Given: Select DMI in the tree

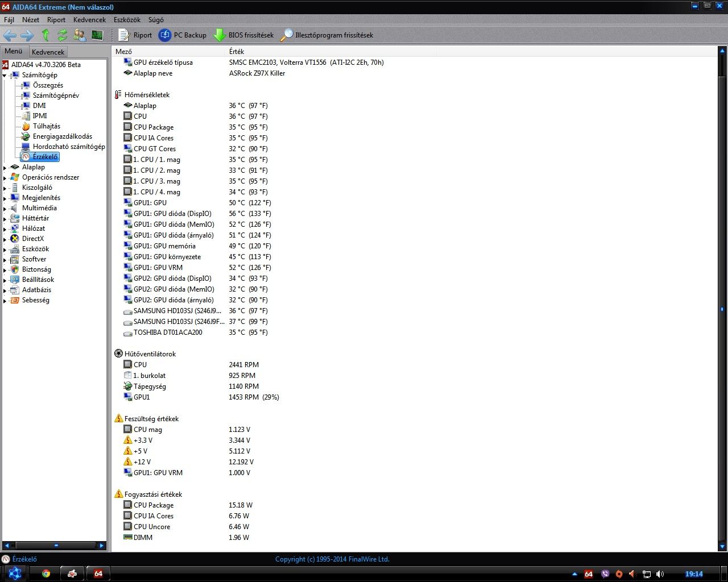Looking at the screenshot, I should 39,106.
